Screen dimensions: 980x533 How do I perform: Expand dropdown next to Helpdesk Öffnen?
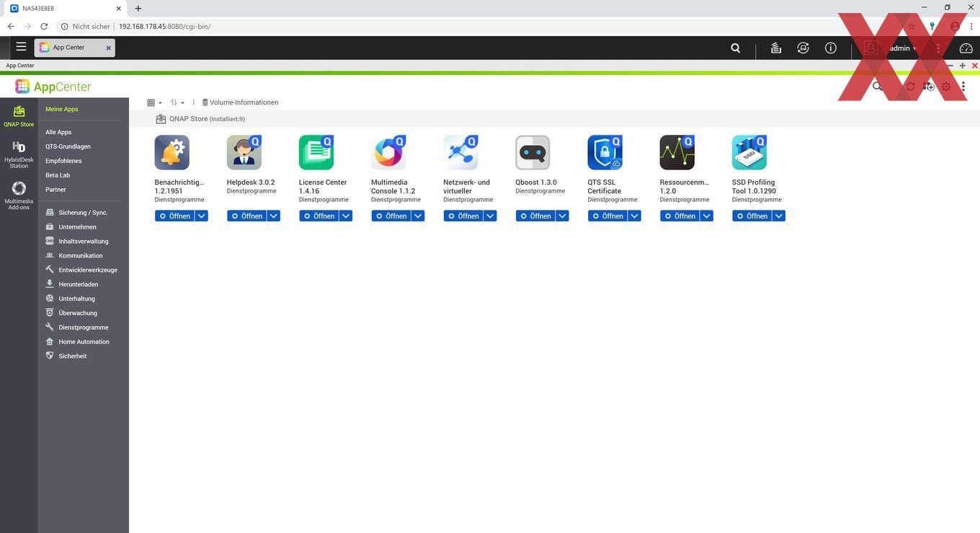[273, 216]
